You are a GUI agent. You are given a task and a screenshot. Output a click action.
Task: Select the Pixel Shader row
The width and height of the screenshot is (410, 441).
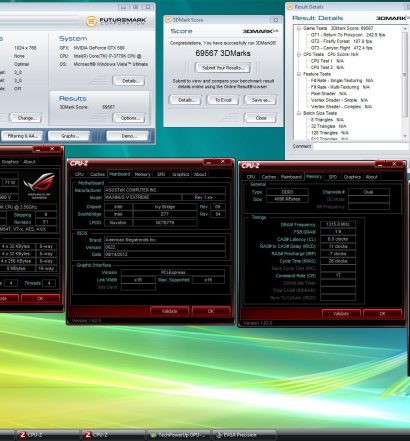pos(329,94)
